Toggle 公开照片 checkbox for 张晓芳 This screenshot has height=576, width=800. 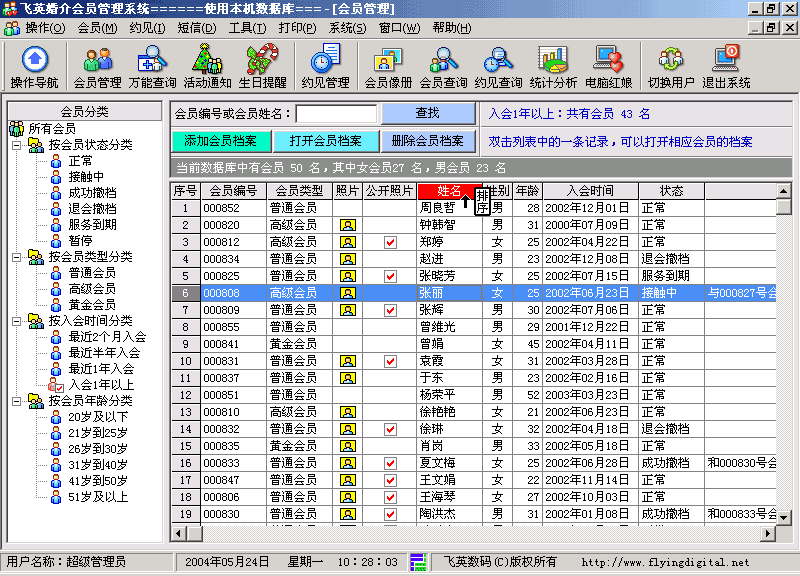(390, 276)
